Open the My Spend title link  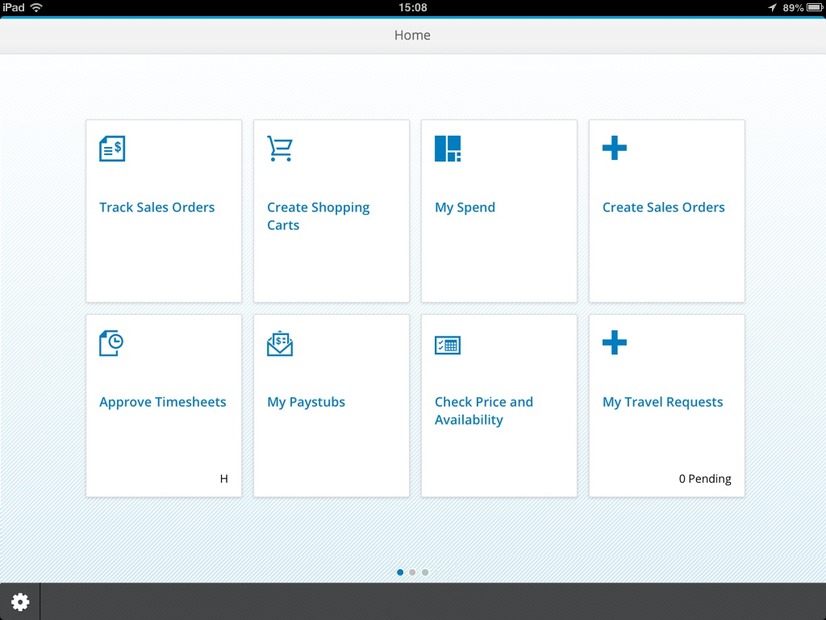tap(465, 208)
